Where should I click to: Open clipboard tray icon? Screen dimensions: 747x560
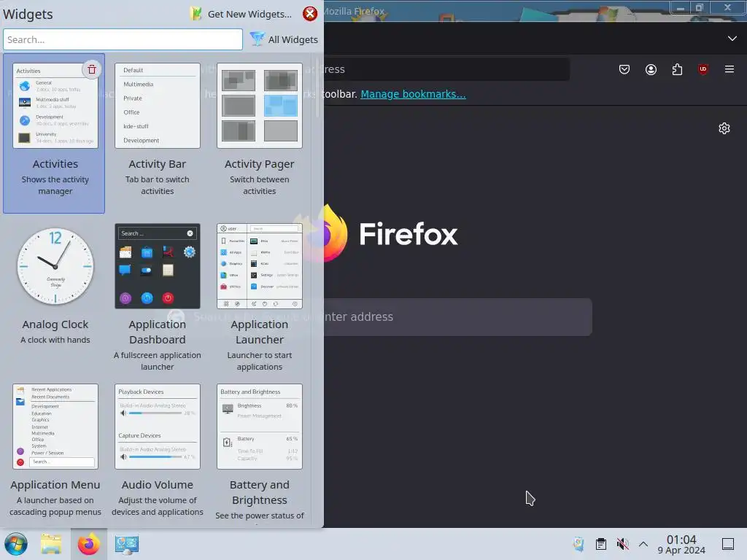601,544
